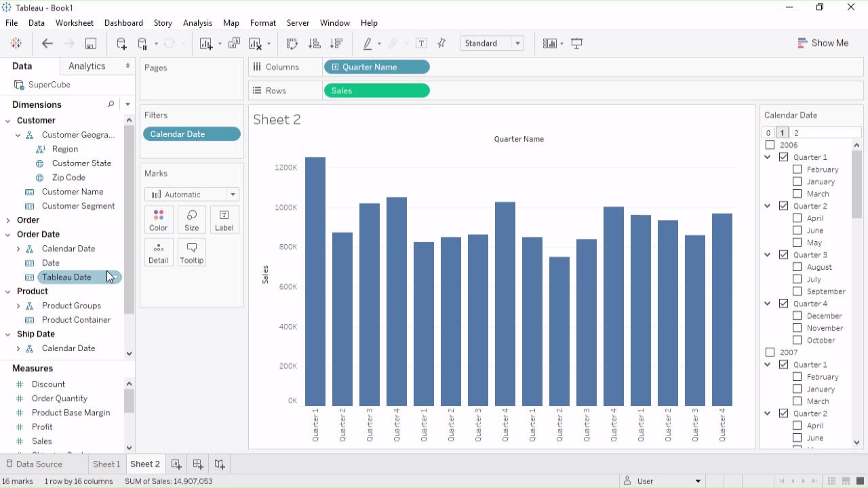Open the Analysis menu
The image size is (868, 488).
[197, 23]
